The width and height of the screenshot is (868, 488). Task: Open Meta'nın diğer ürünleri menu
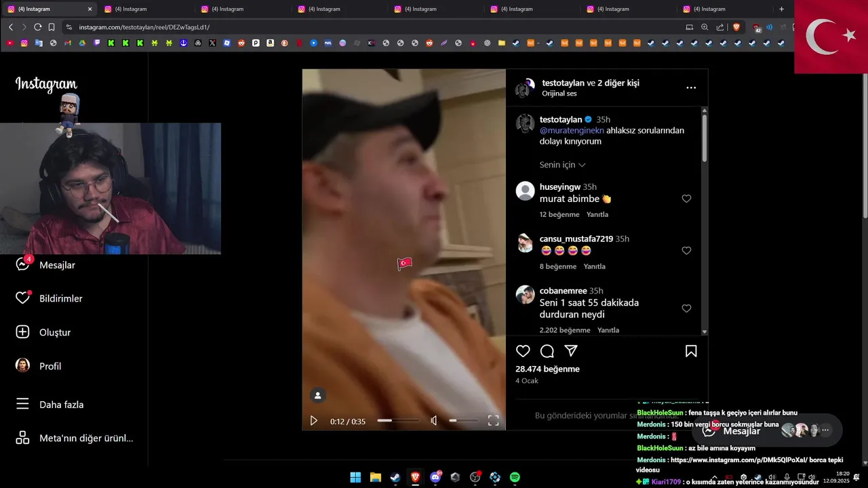tap(75, 438)
